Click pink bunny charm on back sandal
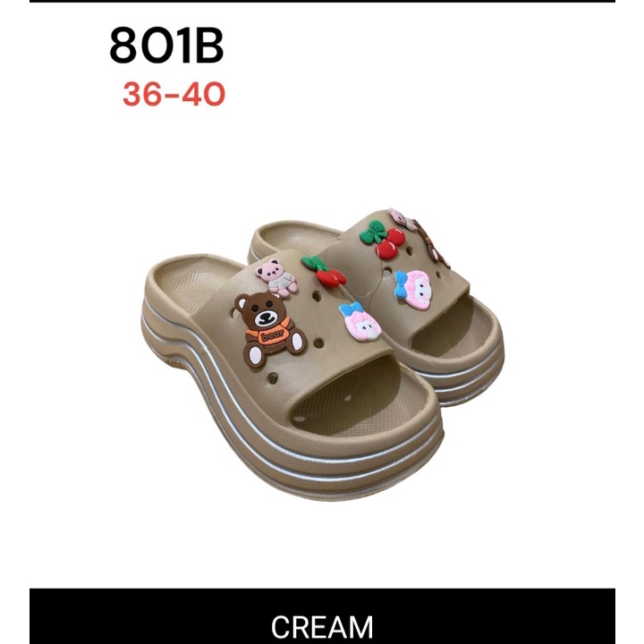644x644 pixels. pos(414,290)
